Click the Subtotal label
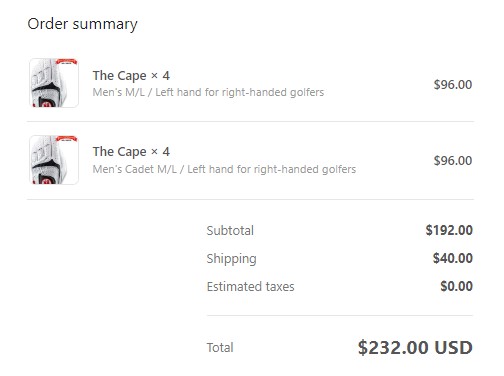Image resolution: width=504 pixels, height=376 pixels. (x=230, y=231)
